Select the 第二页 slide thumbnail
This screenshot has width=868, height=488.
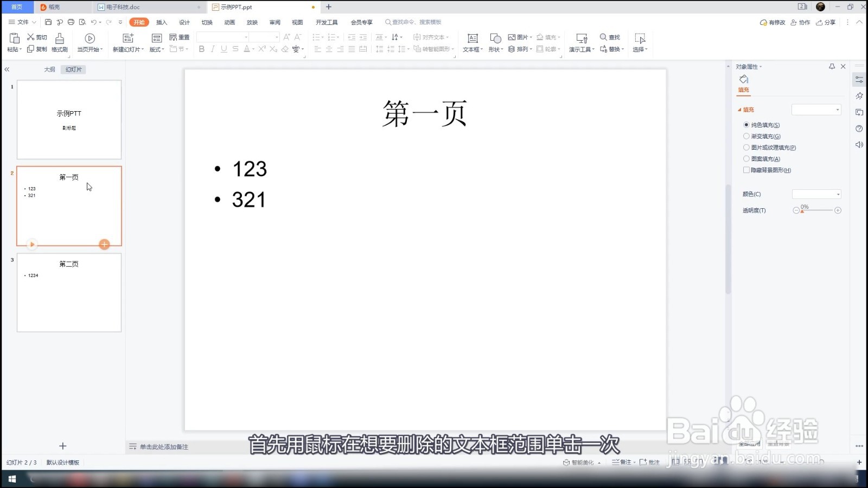coord(69,293)
